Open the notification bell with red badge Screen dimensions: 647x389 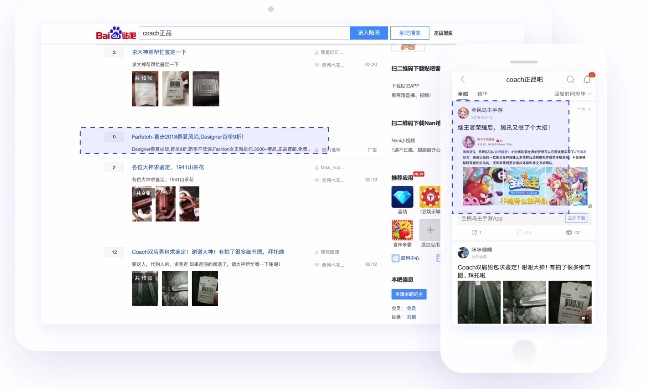click(588, 79)
